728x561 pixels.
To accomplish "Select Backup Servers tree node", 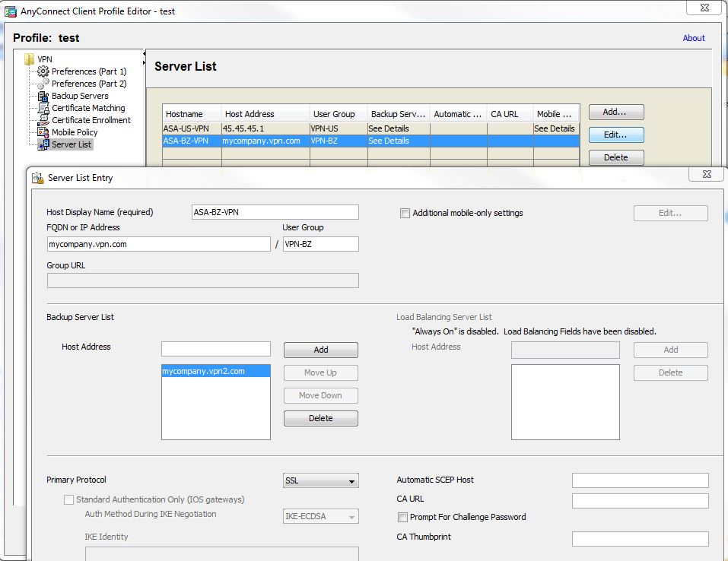I will point(80,96).
